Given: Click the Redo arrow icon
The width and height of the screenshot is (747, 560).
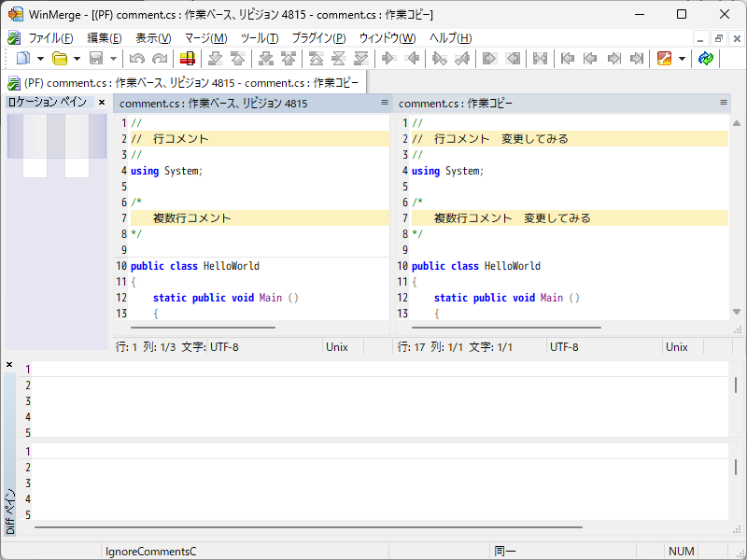Looking at the screenshot, I should point(160,59).
